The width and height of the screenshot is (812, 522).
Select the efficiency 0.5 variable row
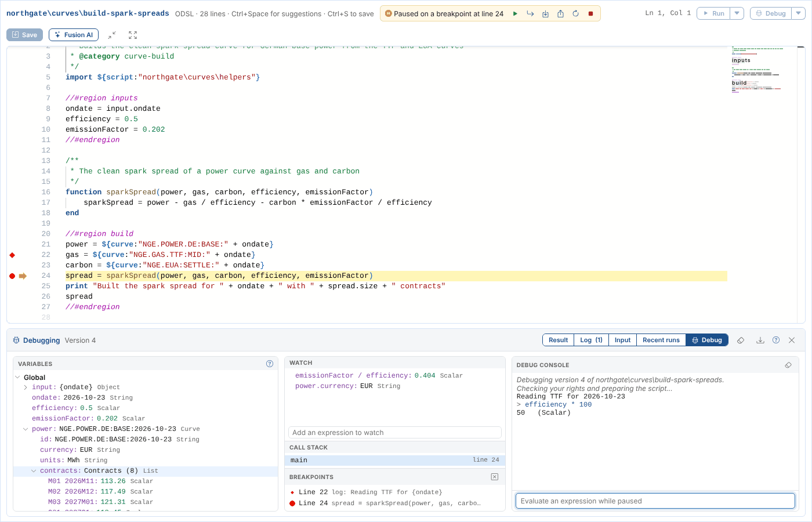pyautogui.click(x=146, y=408)
